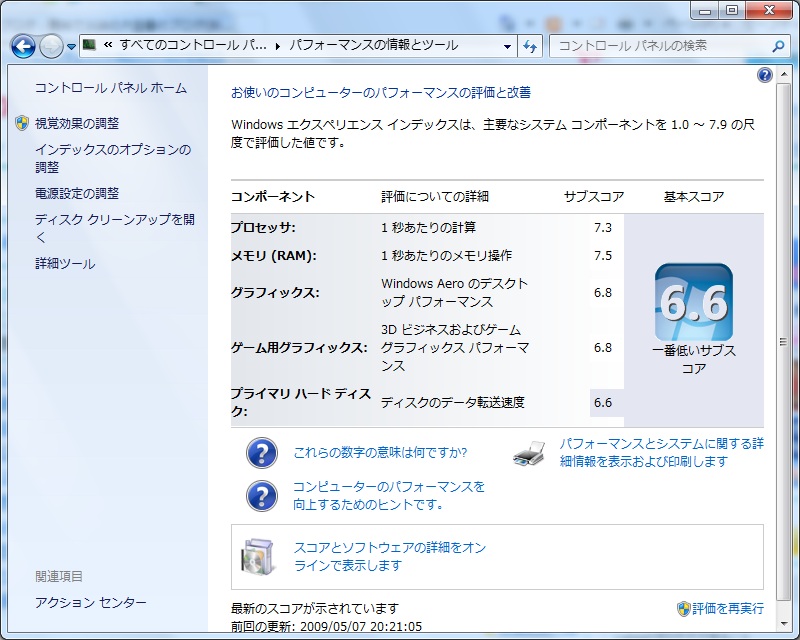Click パフォーマンスの情報とツール breadcrumb segment
The width and height of the screenshot is (800, 640).
tap(373, 45)
